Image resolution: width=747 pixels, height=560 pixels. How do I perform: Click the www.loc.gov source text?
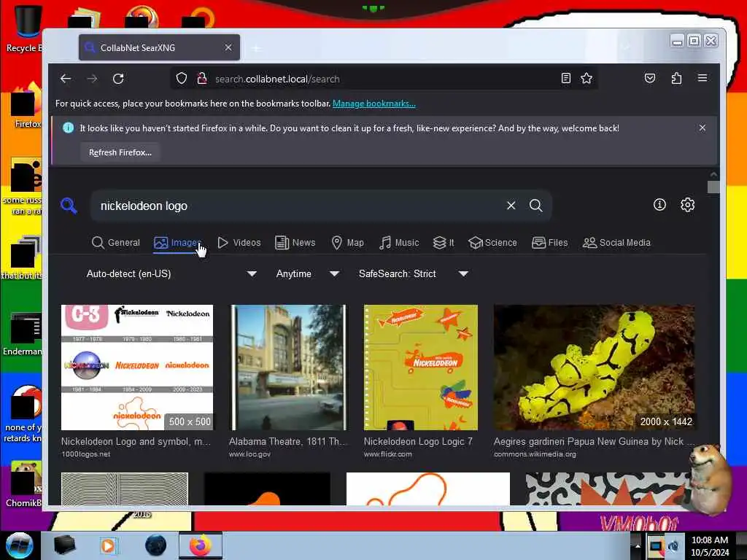(249, 454)
